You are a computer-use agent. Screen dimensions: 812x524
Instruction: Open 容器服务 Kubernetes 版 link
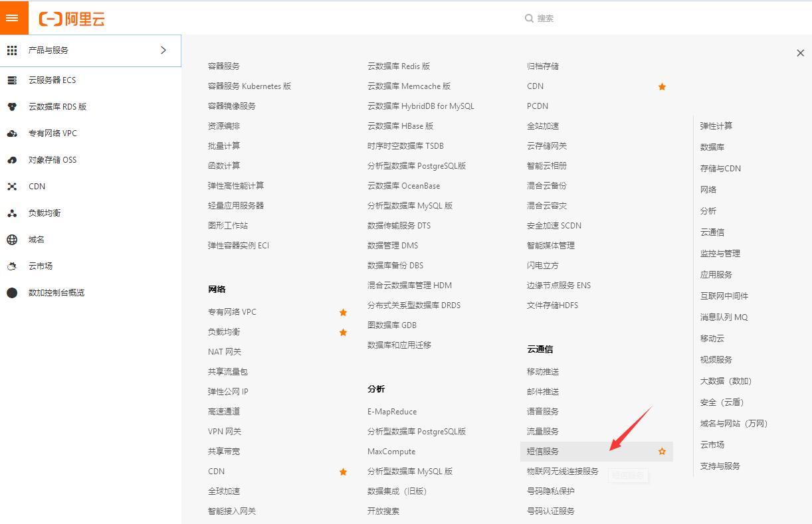point(249,86)
